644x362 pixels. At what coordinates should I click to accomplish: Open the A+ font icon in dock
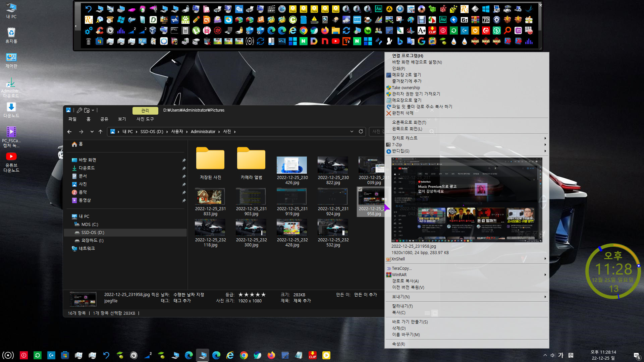pyautogui.click(x=422, y=31)
